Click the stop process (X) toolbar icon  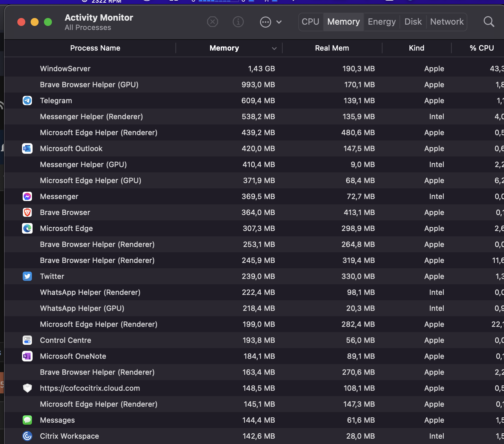coord(212,22)
